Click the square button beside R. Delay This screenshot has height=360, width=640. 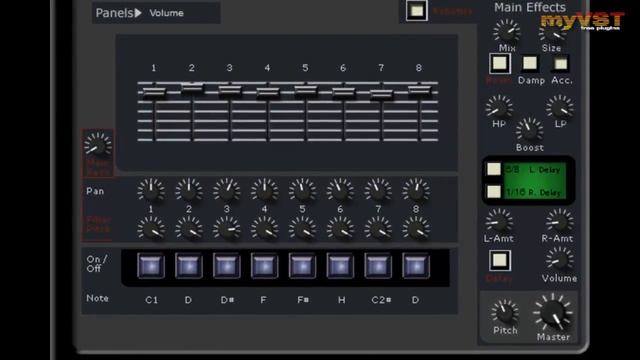493,191
